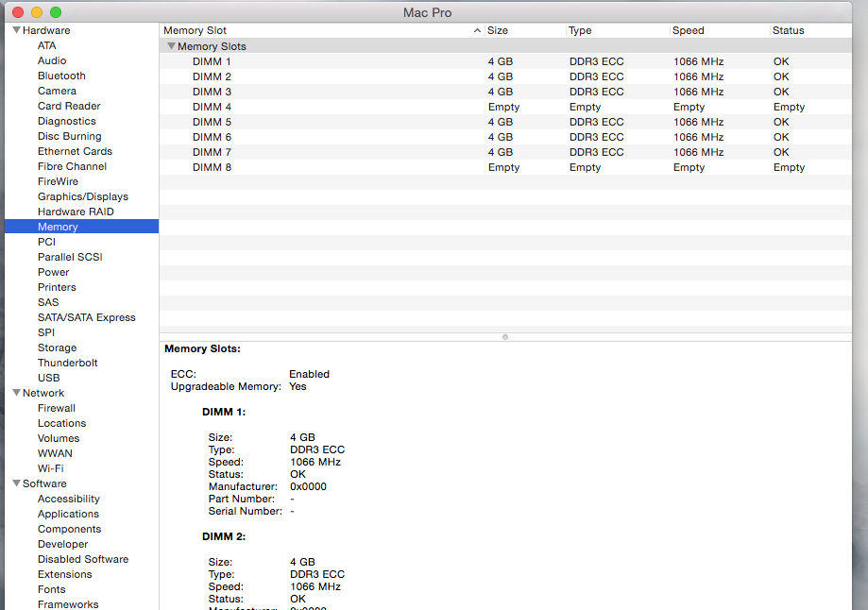This screenshot has width=868, height=610.
Task: Select Fonts under Software
Action: tap(52, 589)
